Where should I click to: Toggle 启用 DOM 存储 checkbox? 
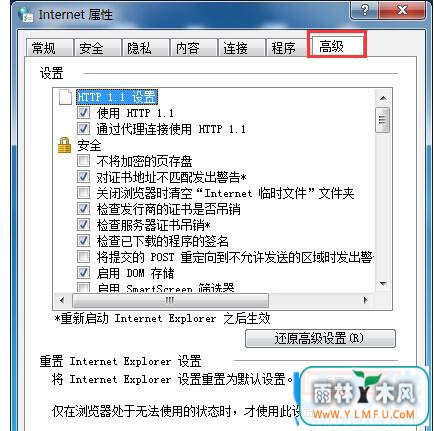(x=83, y=273)
